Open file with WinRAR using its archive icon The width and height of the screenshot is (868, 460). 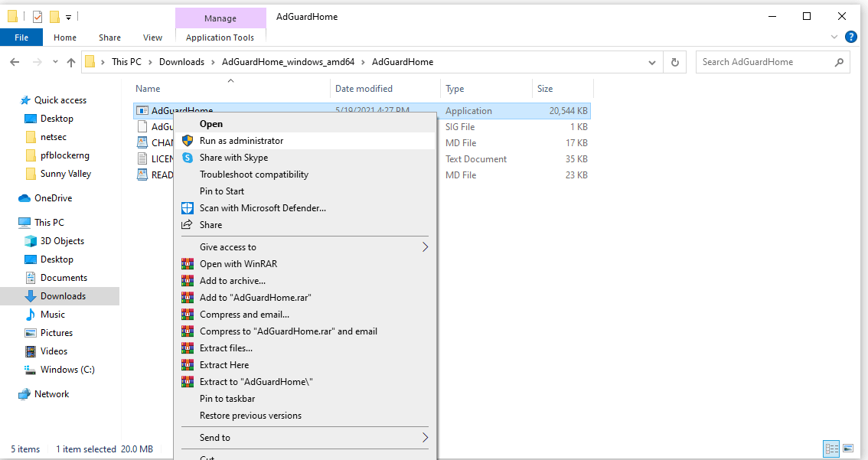(x=188, y=264)
